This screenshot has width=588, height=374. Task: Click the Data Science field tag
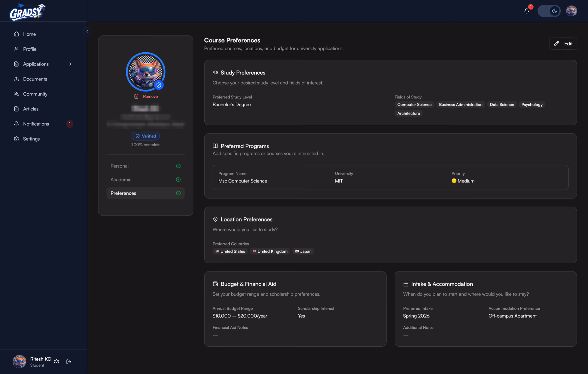click(502, 105)
